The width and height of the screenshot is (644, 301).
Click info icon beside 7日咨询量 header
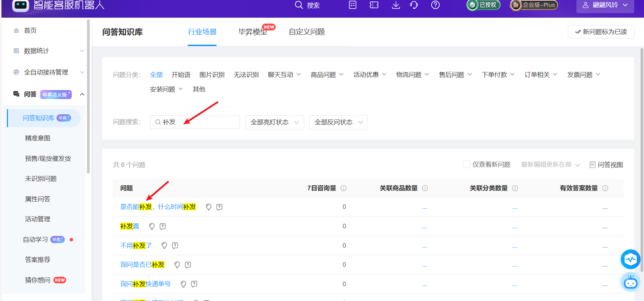[343, 188]
